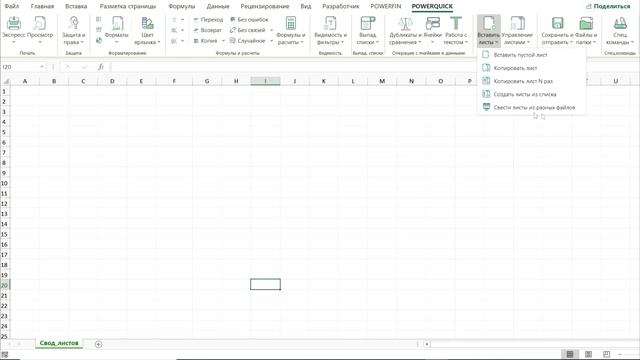Switch to the Вставка tab

point(76,7)
